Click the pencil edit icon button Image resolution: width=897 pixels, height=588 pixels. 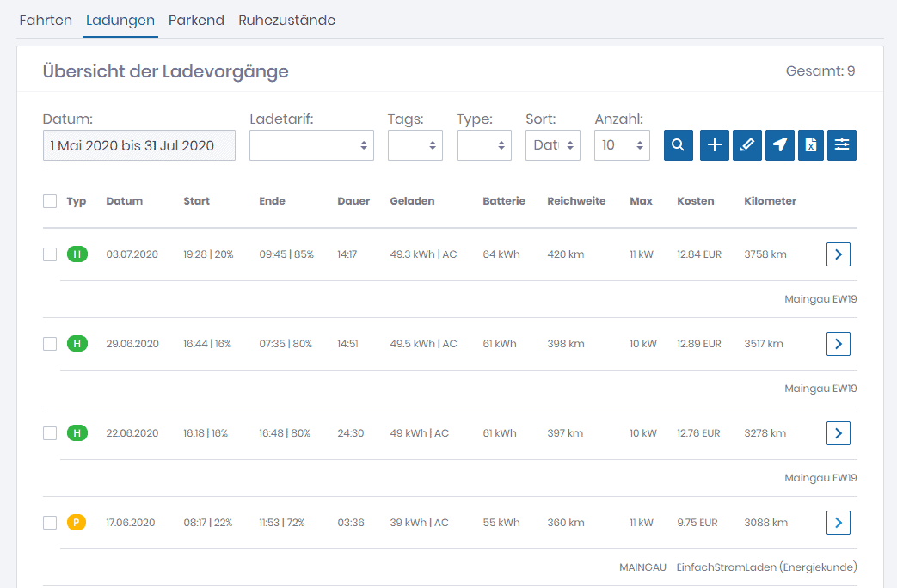(x=746, y=145)
